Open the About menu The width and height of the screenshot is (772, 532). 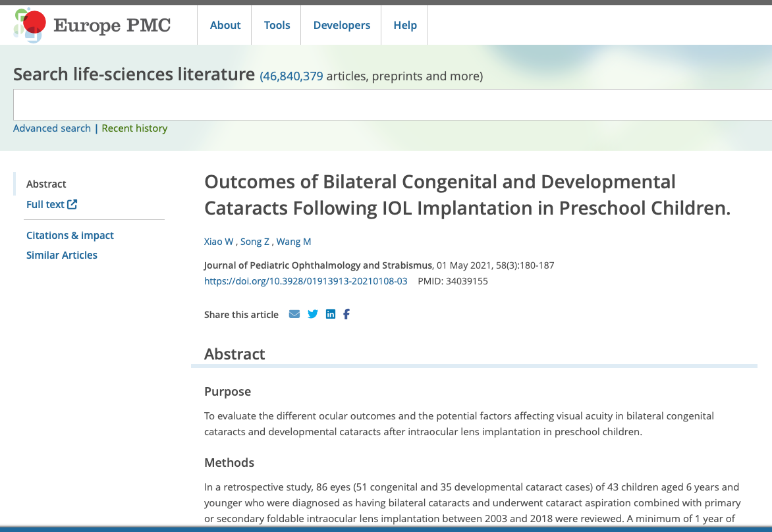click(225, 25)
